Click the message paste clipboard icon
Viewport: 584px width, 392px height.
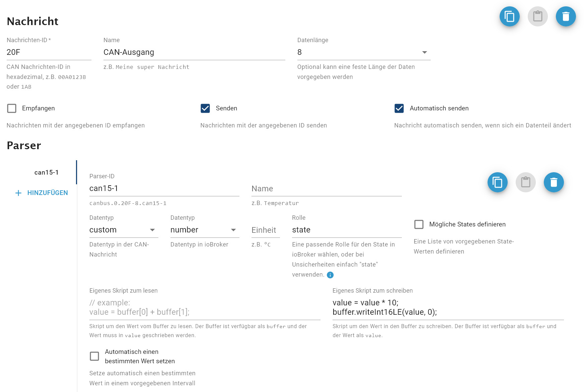tap(537, 16)
